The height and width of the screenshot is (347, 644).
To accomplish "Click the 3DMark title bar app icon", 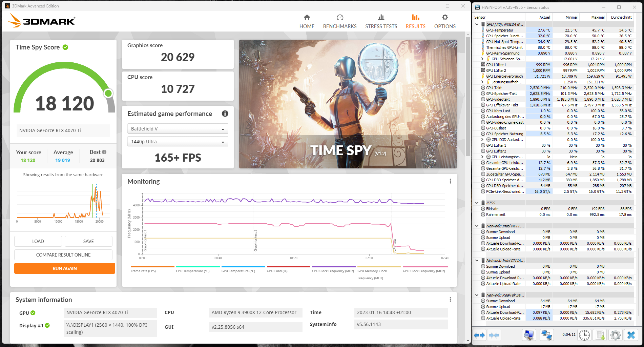I will point(7,6).
